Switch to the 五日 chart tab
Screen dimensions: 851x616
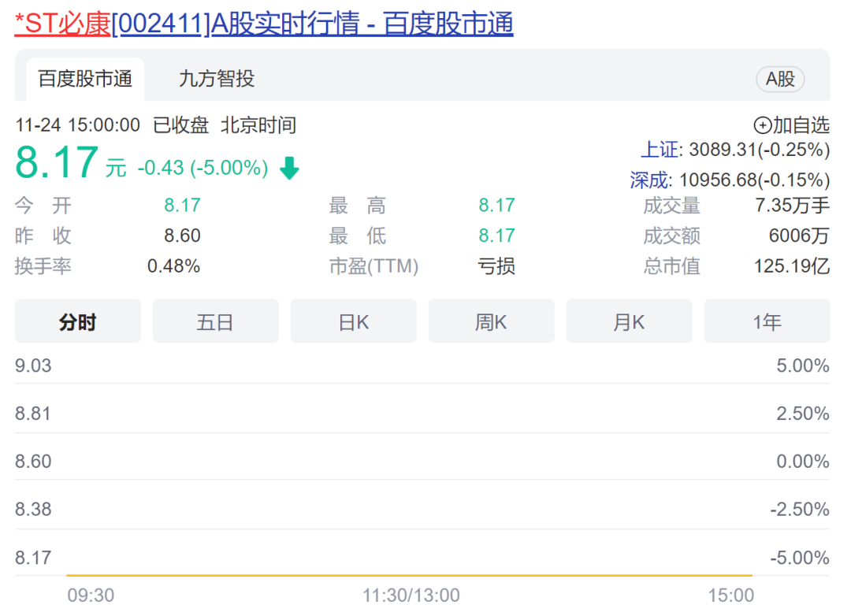(x=215, y=321)
